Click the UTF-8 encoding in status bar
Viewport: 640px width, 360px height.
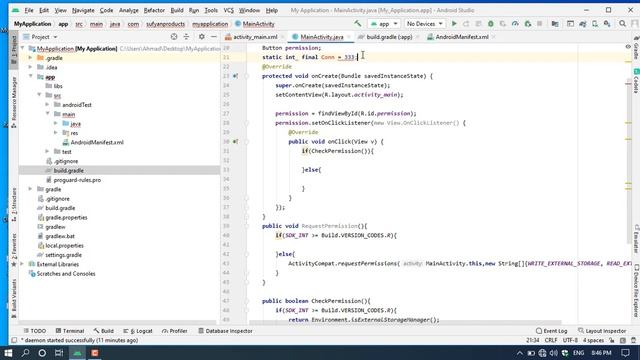tap(570, 340)
